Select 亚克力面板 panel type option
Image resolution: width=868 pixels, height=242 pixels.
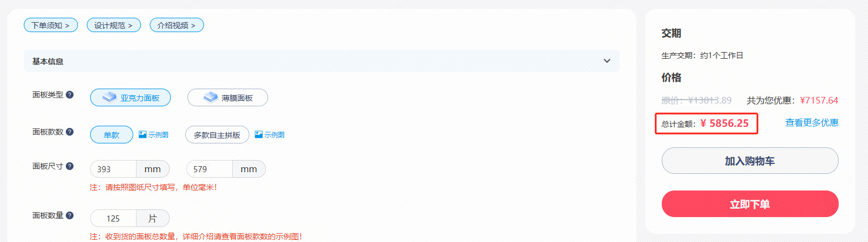[x=130, y=97]
